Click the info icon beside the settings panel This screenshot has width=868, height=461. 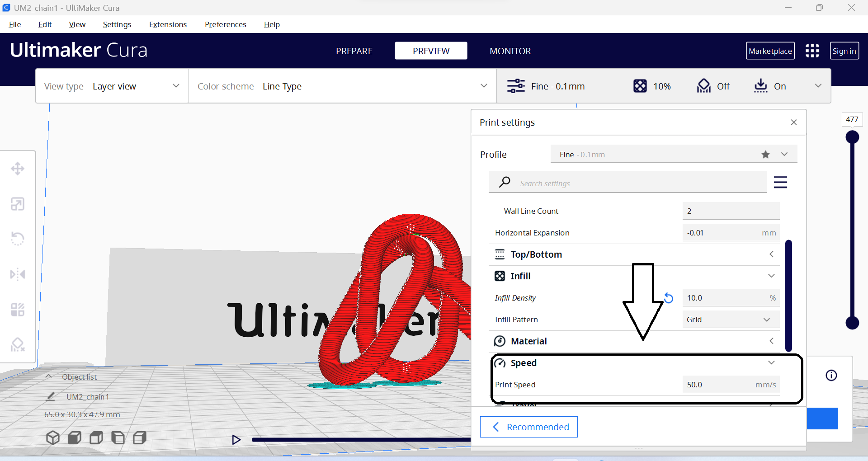point(831,375)
